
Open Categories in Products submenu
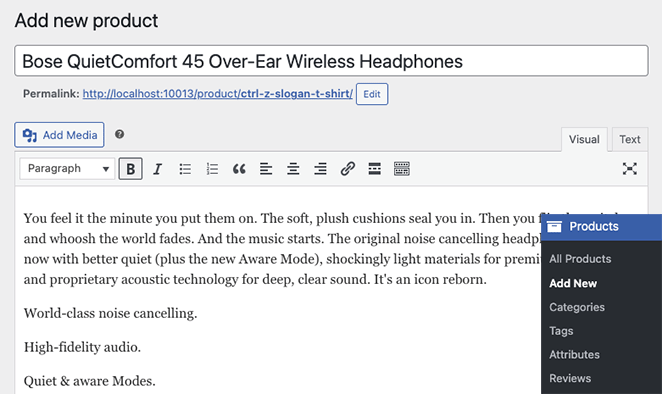[577, 307]
